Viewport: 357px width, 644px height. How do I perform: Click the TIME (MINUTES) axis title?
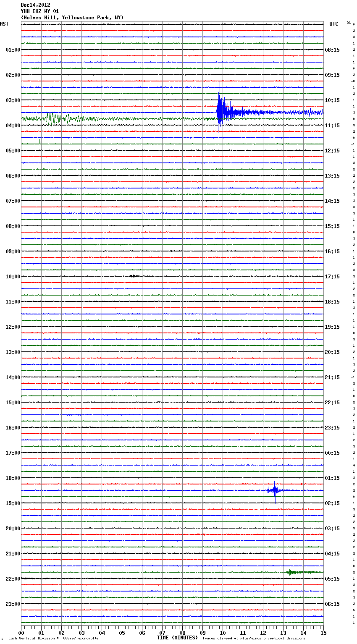(x=177, y=638)
